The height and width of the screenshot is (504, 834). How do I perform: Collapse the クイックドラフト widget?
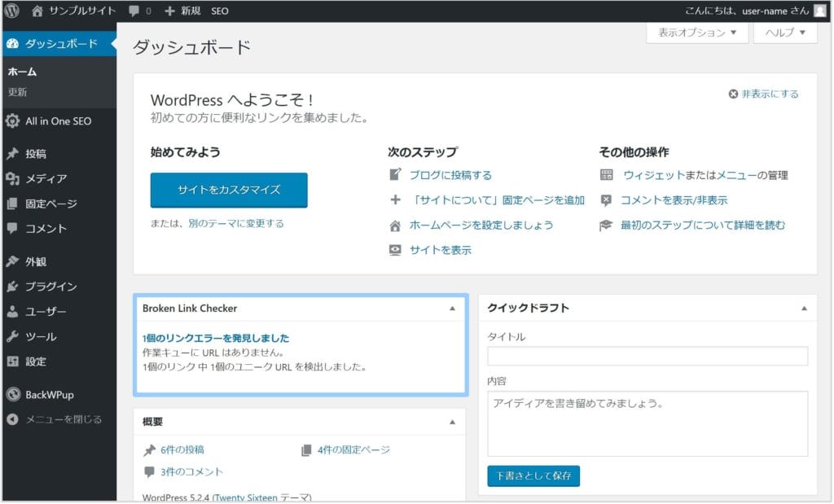coord(804,309)
